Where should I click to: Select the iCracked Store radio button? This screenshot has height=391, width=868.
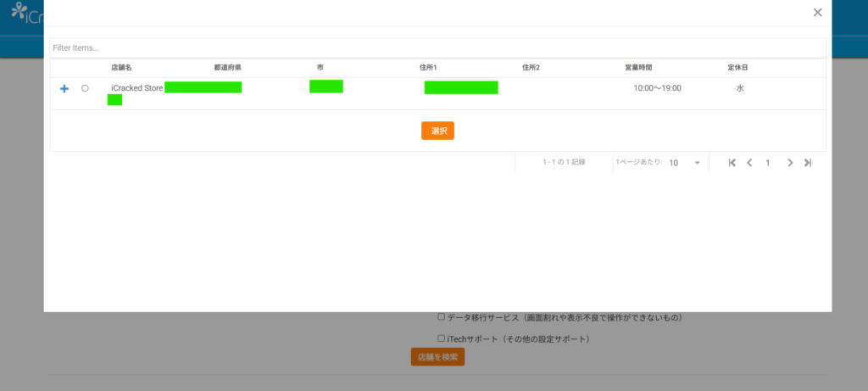click(x=85, y=88)
